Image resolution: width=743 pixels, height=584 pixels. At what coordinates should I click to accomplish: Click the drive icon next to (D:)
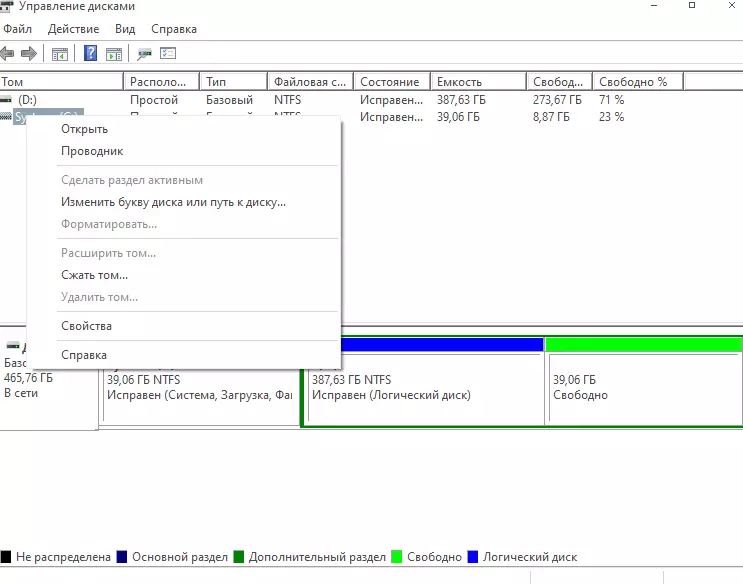click(8, 100)
